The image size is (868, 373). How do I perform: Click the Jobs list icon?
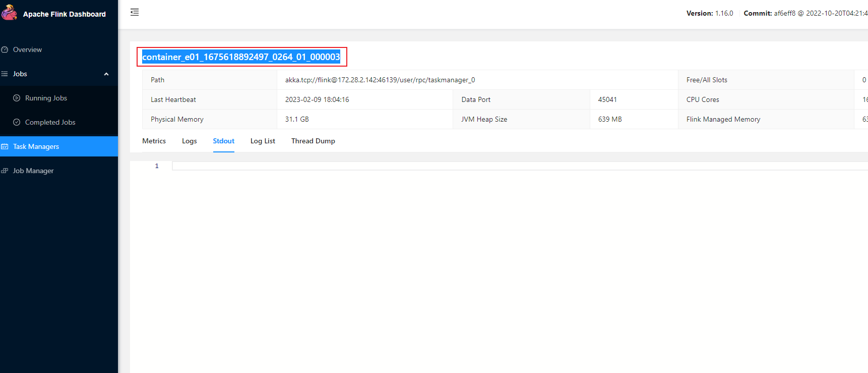5,74
